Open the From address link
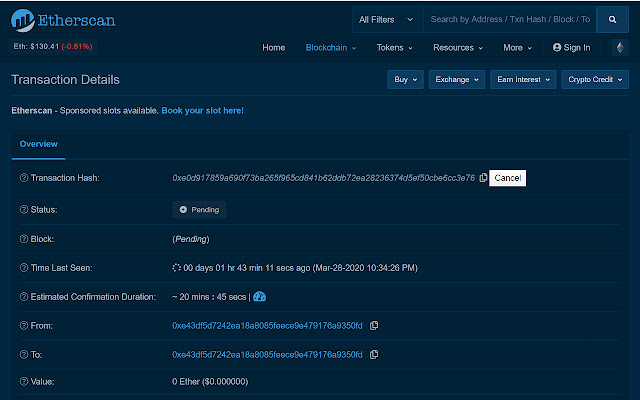Viewport: 640px width, 400px height. tap(267, 326)
